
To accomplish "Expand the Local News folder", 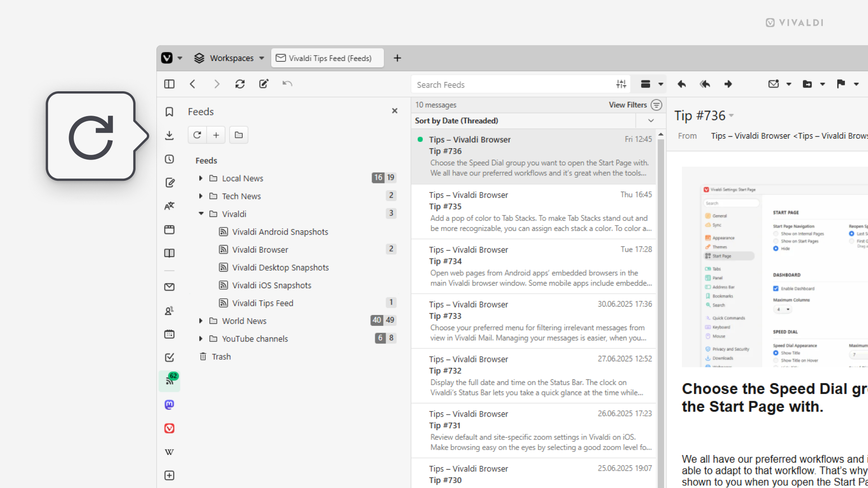I will 201,178.
